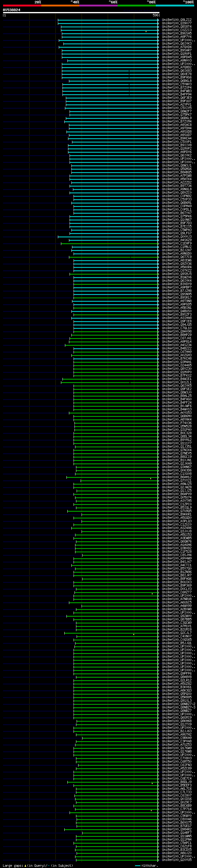The image size is (197, 868).
Task: Click label UniRef100_Q063D6
Action: (x=176, y=470)
